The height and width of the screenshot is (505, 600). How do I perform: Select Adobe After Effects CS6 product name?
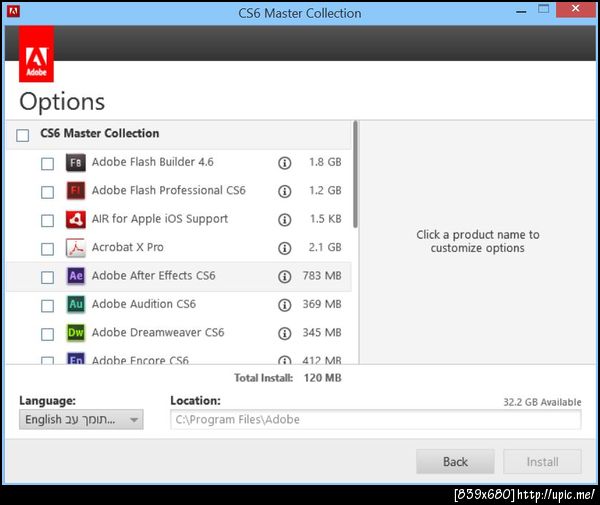(153, 275)
